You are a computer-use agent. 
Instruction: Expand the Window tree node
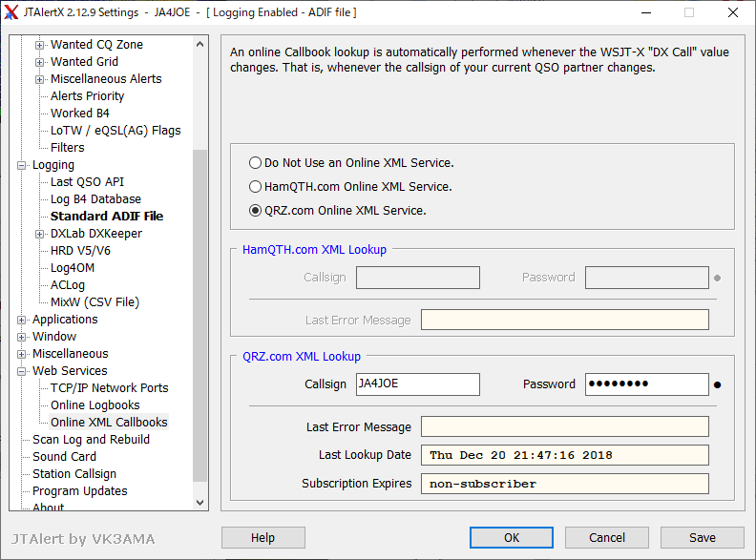[x=21, y=337]
